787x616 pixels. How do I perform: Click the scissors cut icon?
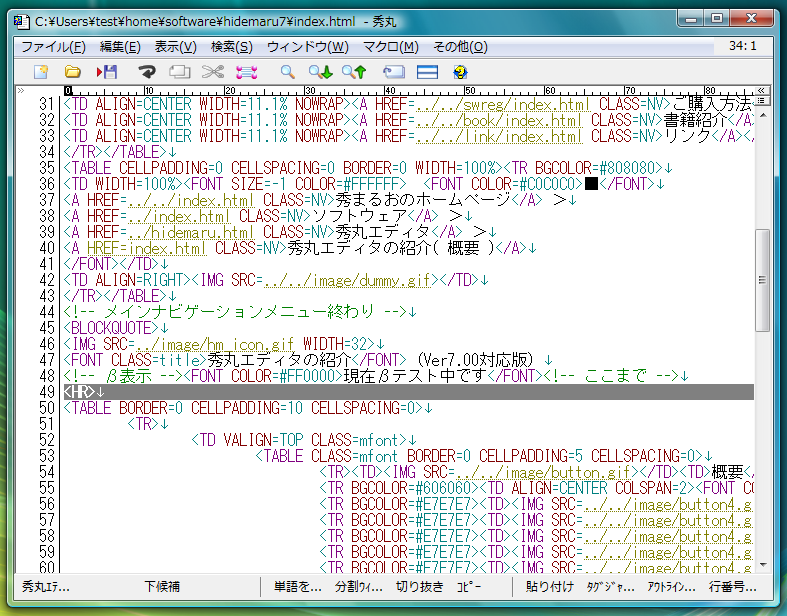213,72
